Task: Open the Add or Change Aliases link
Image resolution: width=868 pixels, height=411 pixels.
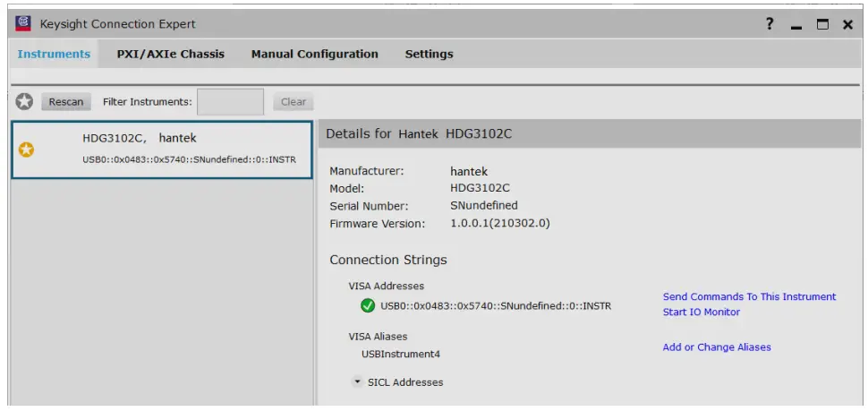Action: 716,347
